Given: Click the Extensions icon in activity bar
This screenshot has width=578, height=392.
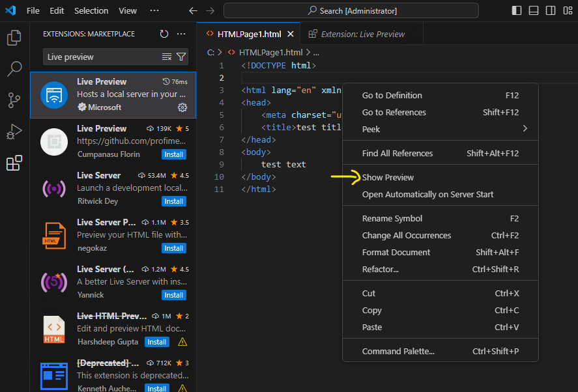Looking at the screenshot, I should [x=14, y=163].
